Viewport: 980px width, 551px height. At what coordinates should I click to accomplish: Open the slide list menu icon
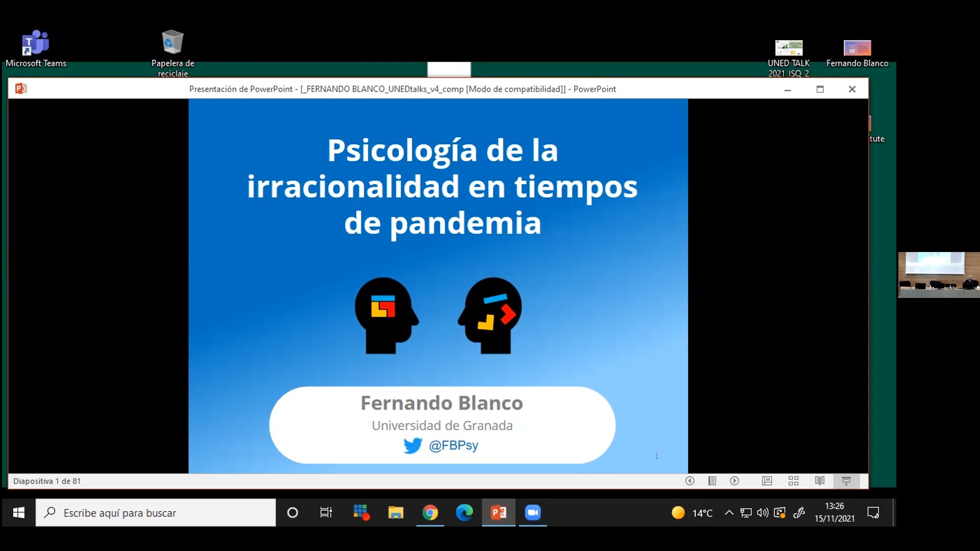712,481
